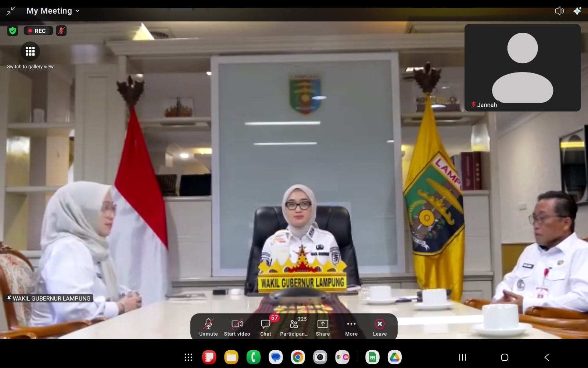Open the app drawer grid in taskbar
Image resolution: width=588 pixels, height=368 pixels.
(x=188, y=357)
